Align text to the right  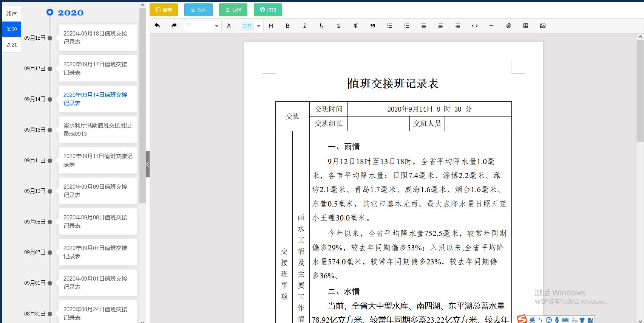[x=458, y=26]
